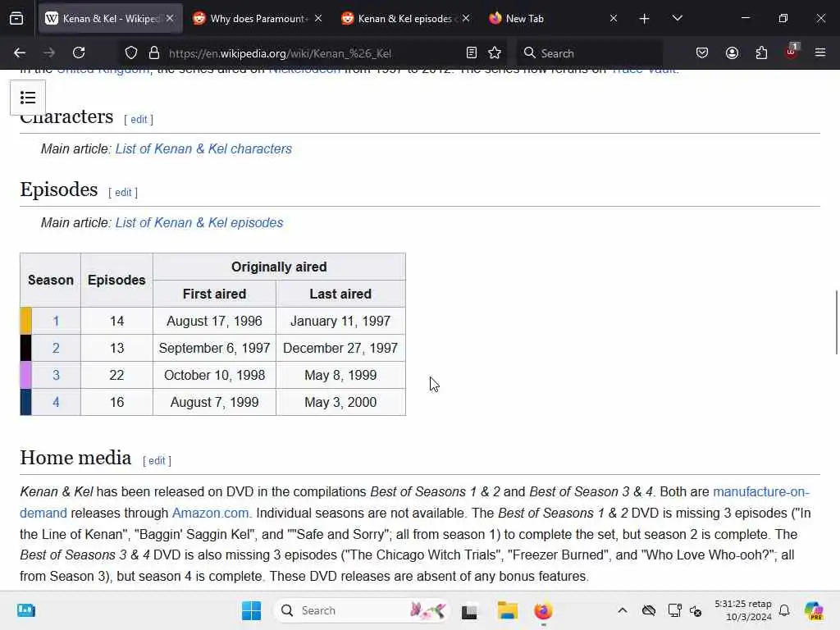The height and width of the screenshot is (630, 840).
Task: Open tracking protection shield icon
Action: pos(131,52)
